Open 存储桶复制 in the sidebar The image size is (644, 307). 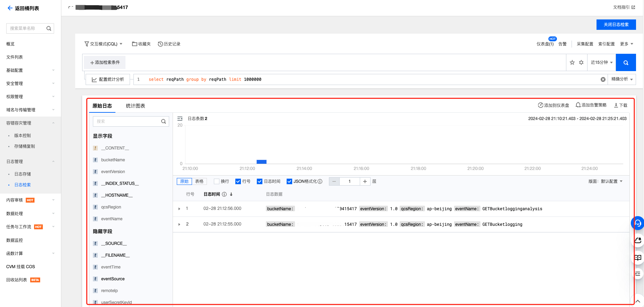click(25, 146)
